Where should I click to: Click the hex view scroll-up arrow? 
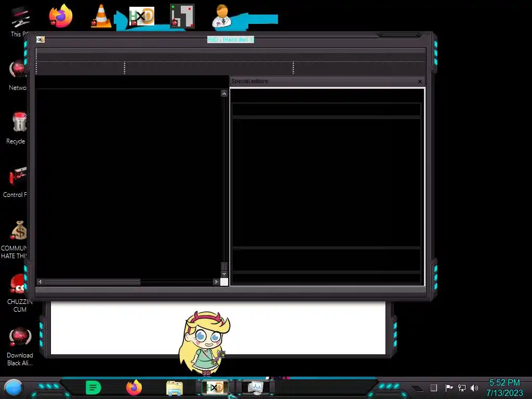(x=224, y=93)
